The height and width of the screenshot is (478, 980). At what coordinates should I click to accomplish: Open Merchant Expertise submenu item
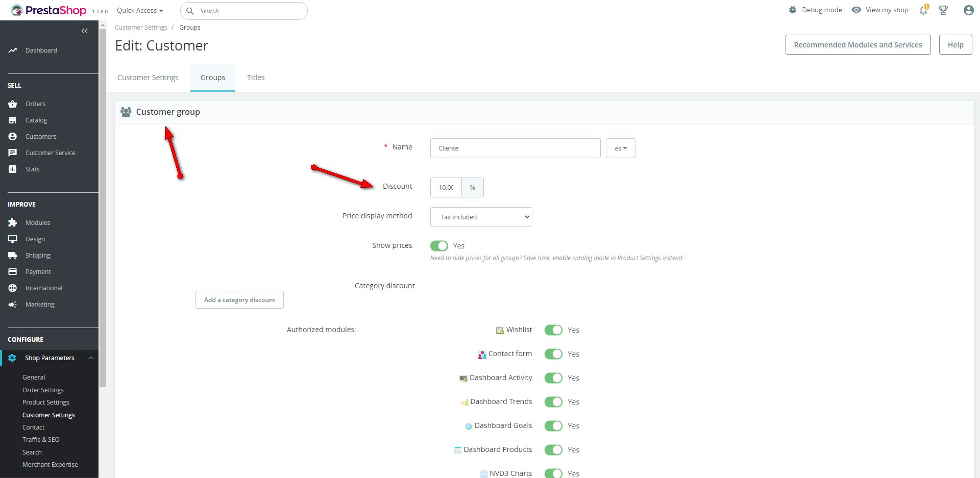pos(50,465)
